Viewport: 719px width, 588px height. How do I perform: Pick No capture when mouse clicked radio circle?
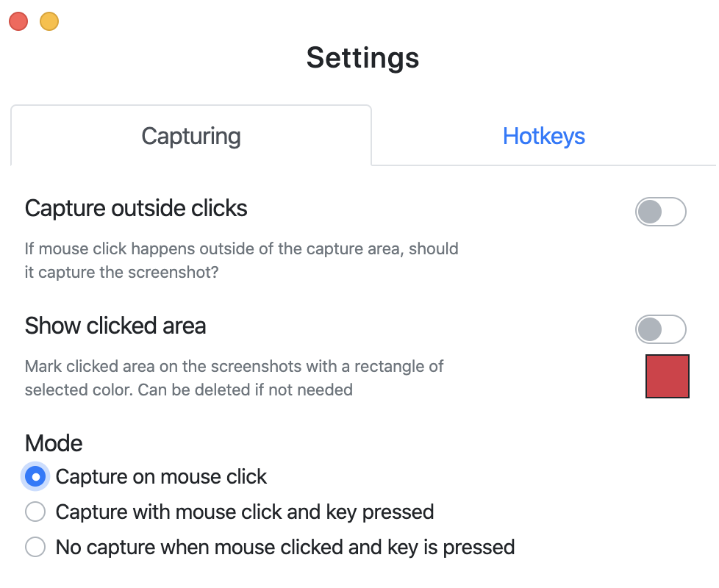[x=35, y=548]
